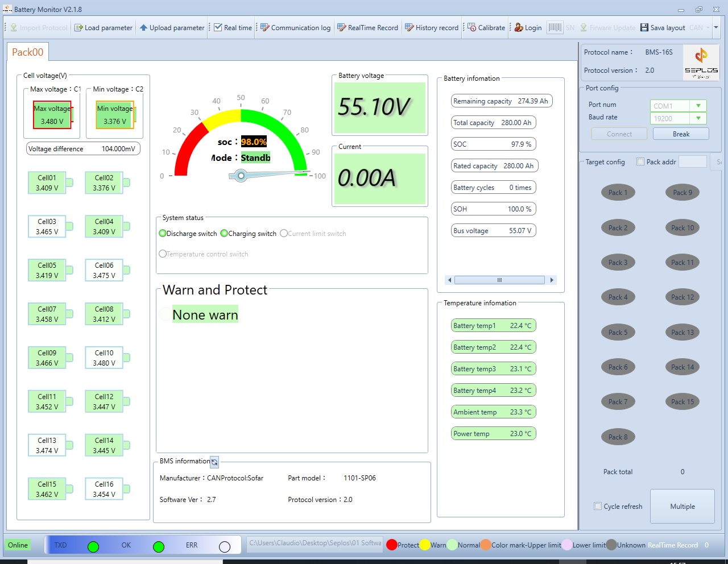
Task: Select Pack 1 button
Action: 618,192
